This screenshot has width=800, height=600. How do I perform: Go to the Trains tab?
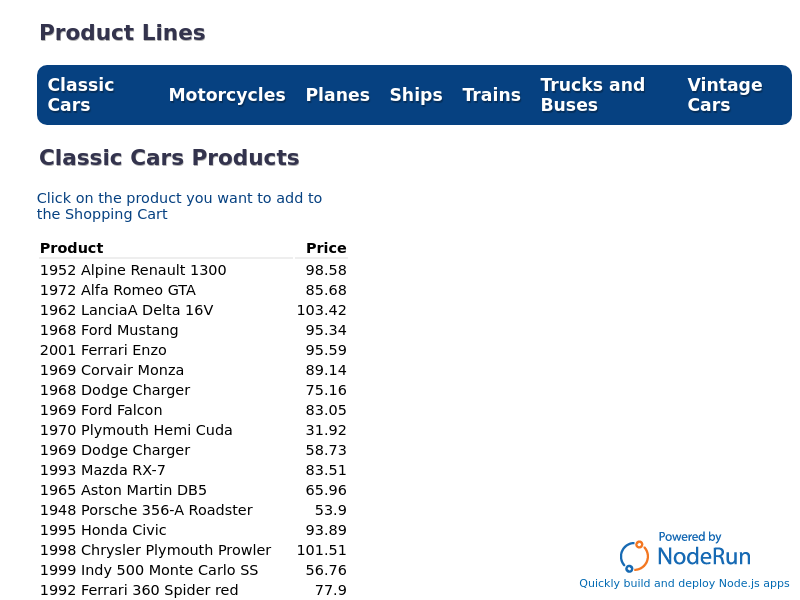coord(491,95)
